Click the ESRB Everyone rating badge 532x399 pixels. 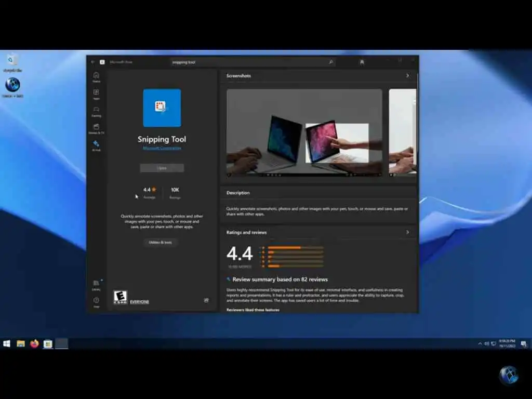tap(120, 297)
